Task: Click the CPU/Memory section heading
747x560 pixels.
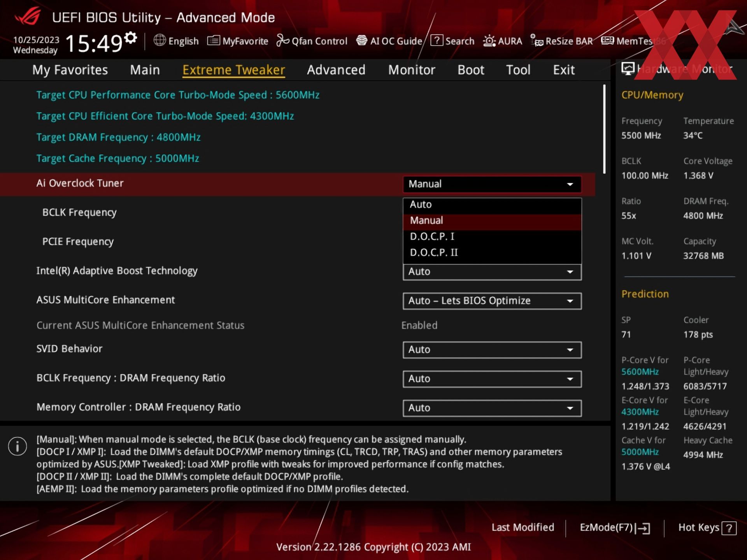Action: click(652, 95)
